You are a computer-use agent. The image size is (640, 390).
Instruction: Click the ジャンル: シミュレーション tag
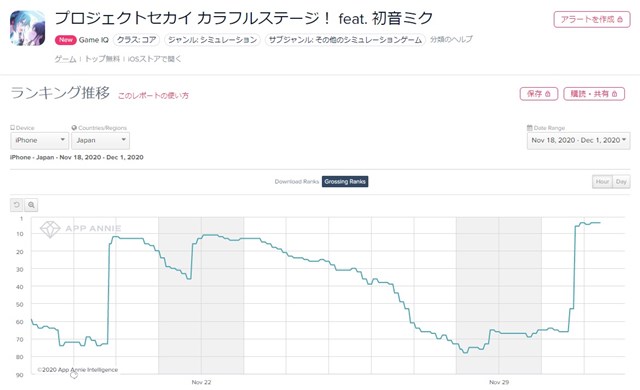point(212,40)
